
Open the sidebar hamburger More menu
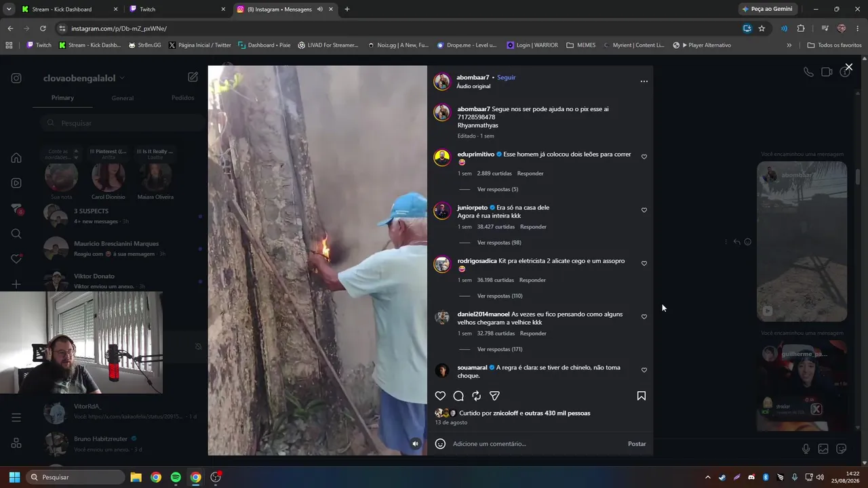pos(16,418)
